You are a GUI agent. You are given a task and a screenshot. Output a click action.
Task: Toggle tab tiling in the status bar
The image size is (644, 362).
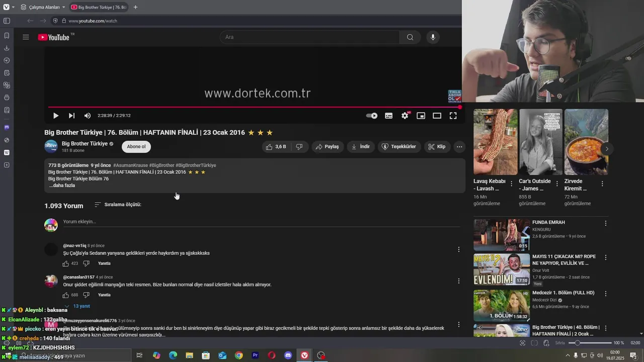click(x=534, y=343)
